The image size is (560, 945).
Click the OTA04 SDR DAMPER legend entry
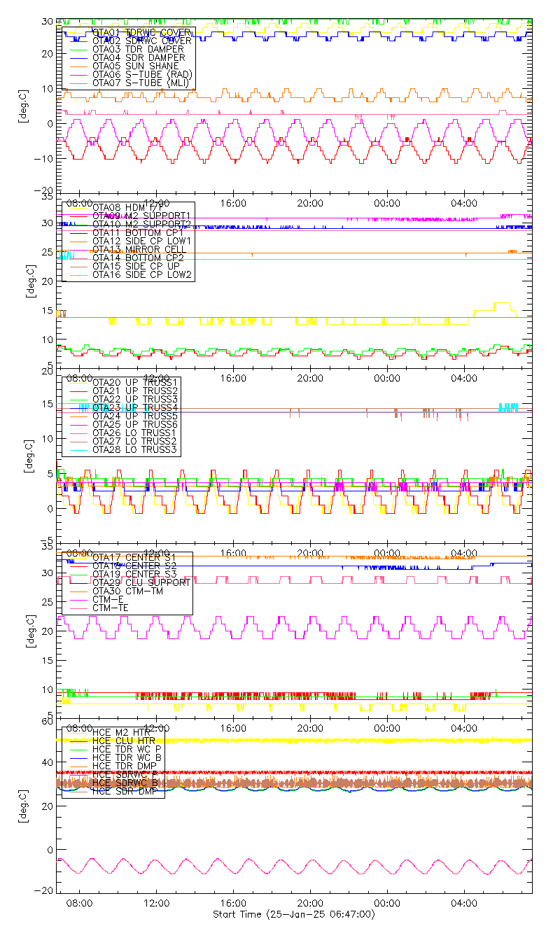pyautogui.click(x=139, y=57)
